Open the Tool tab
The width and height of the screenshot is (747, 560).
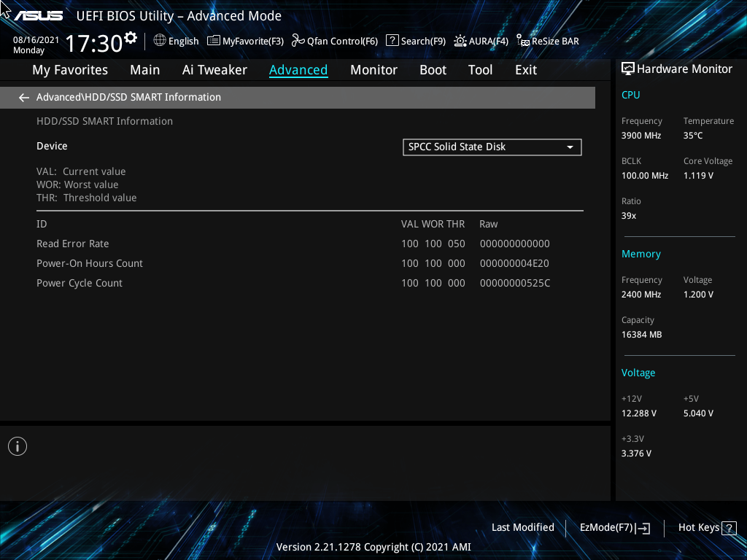480,70
